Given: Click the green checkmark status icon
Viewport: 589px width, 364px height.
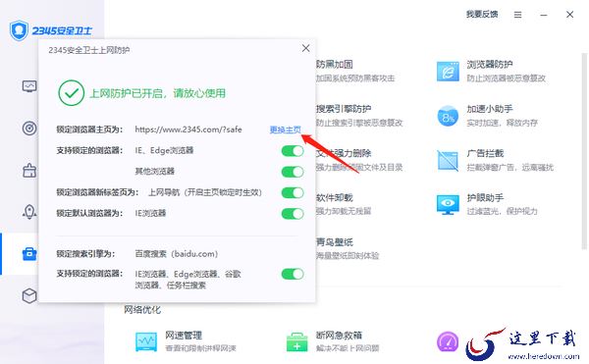Looking at the screenshot, I should click(x=71, y=92).
